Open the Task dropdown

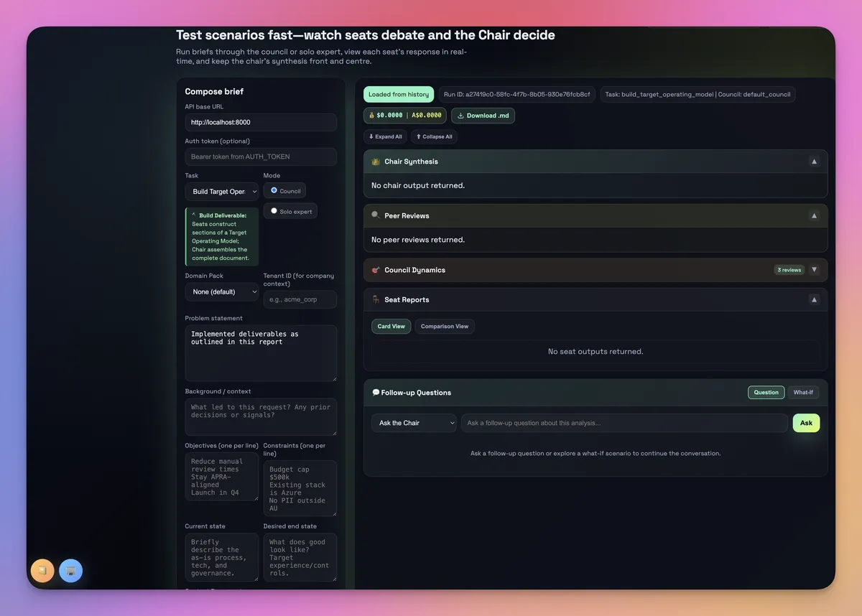[221, 190]
